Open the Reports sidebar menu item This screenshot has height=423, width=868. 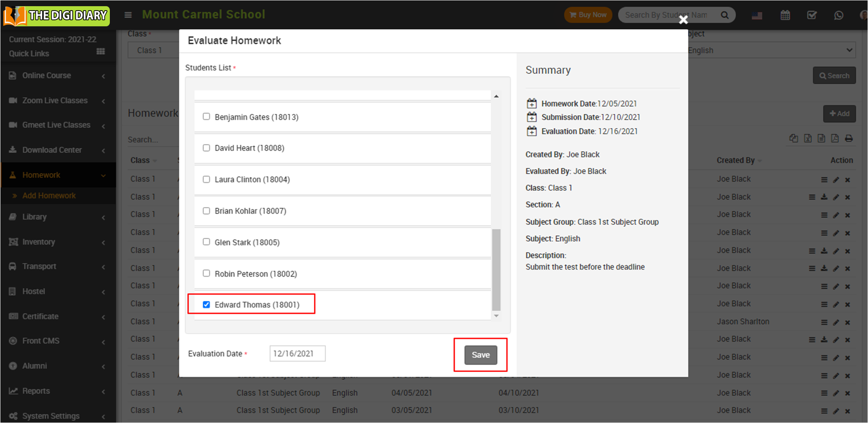pos(58,391)
